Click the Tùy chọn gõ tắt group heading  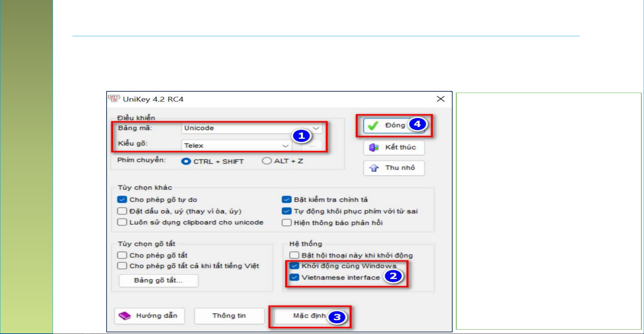147,244
